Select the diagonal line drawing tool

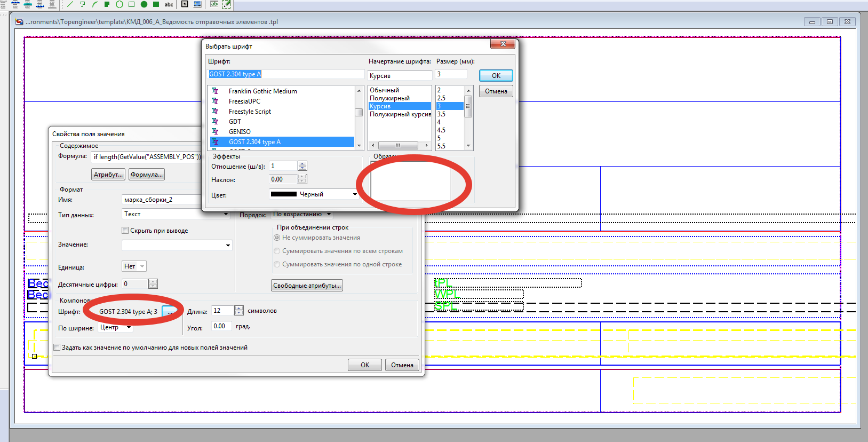[x=70, y=4]
